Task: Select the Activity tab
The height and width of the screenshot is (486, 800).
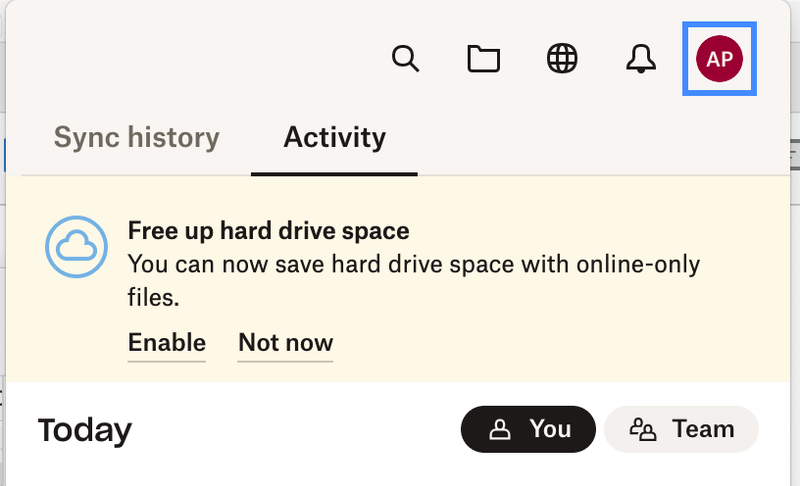Action: pyautogui.click(x=334, y=137)
